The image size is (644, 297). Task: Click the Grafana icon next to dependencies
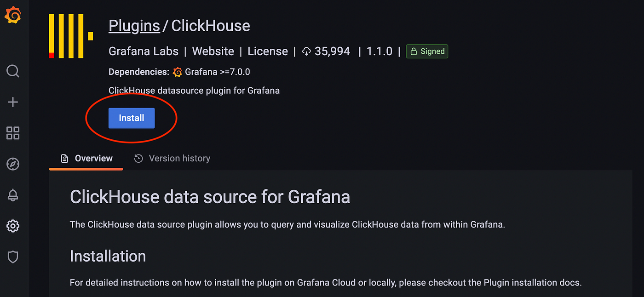point(177,72)
